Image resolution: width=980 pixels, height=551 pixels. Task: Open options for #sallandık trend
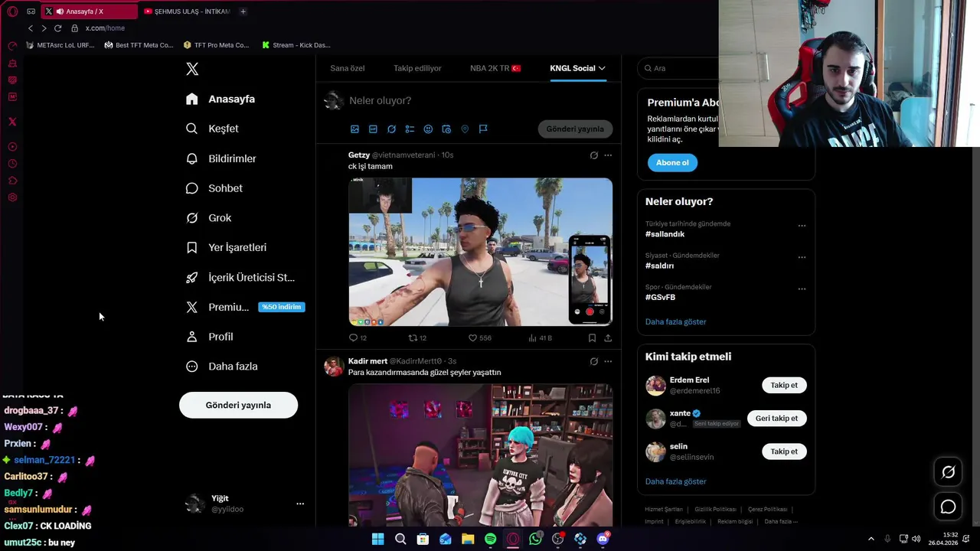802,226
